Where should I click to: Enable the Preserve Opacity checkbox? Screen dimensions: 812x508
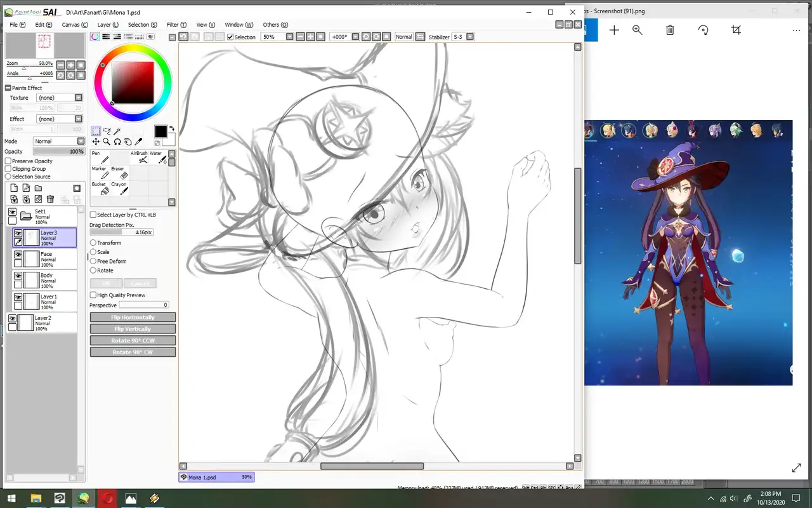(x=8, y=161)
